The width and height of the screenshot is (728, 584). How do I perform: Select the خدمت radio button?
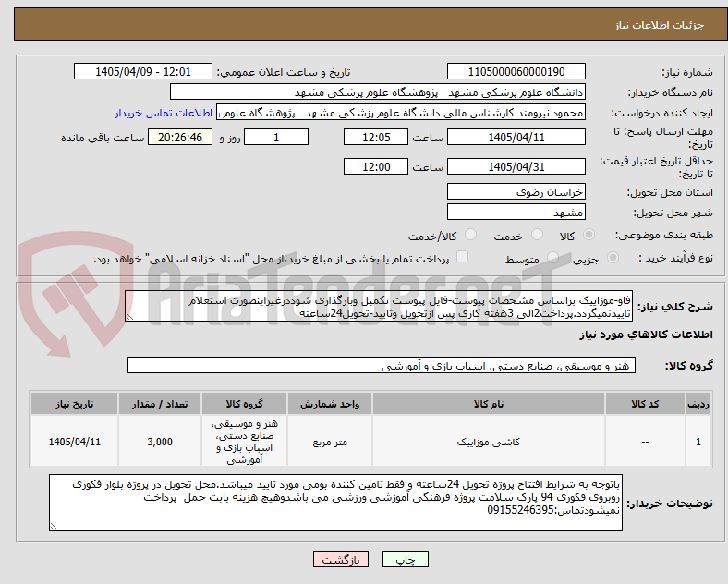tap(537, 235)
